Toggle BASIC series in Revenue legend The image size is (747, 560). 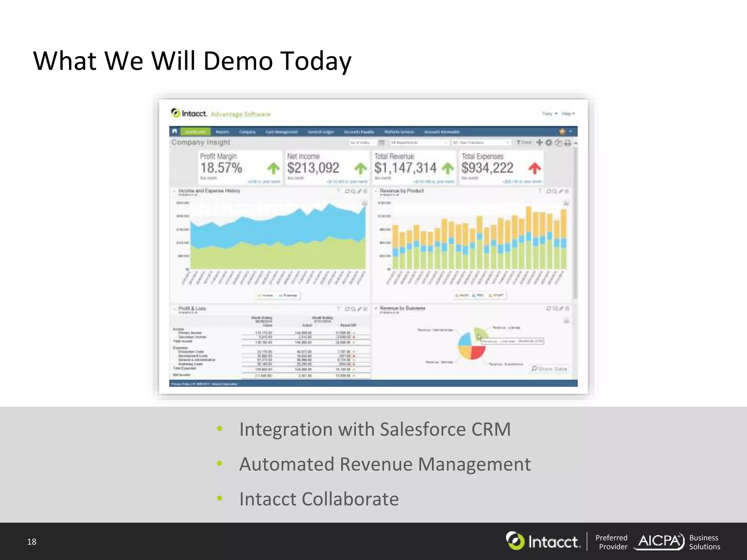pos(462,295)
